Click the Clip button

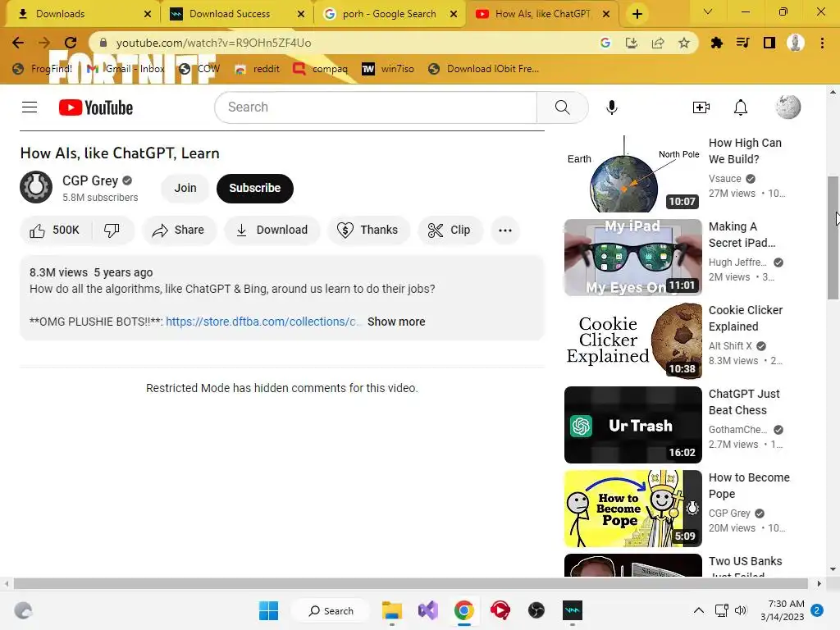tap(450, 231)
